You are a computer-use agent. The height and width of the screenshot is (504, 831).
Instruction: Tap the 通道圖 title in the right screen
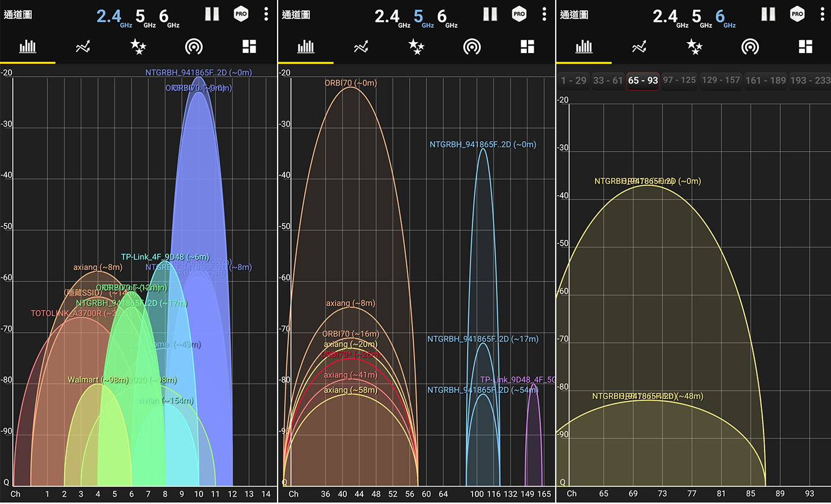[x=574, y=14]
